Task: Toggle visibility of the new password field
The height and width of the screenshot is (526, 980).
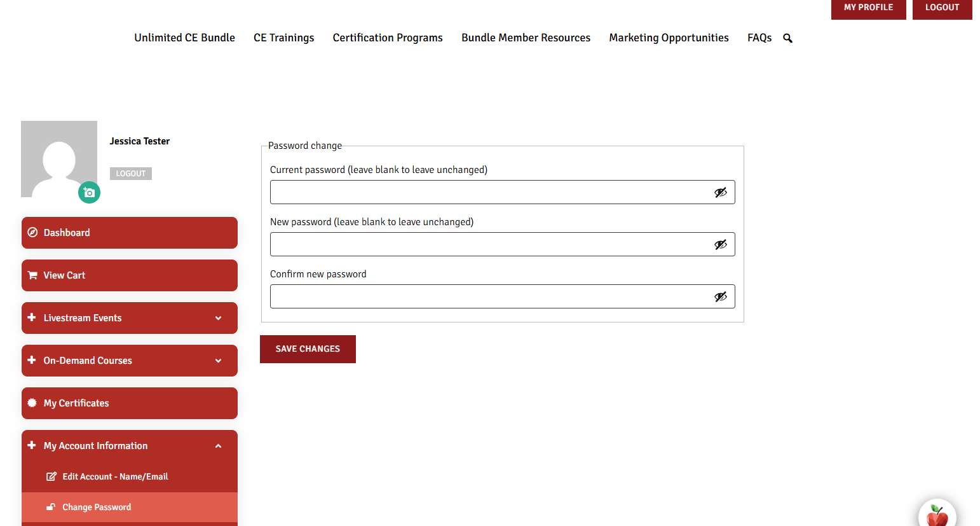Action: point(720,245)
